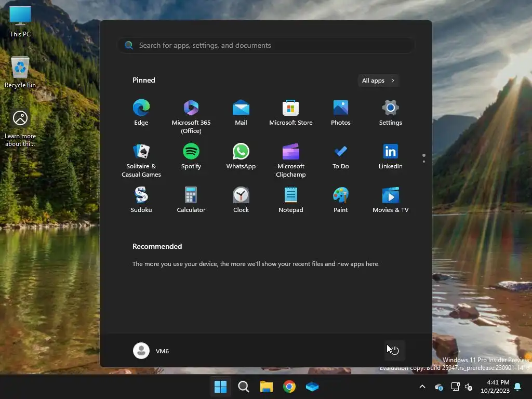Viewport: 532px width, 399px height.
Task: Click the power button in Start menu
Action: point(395,351)
